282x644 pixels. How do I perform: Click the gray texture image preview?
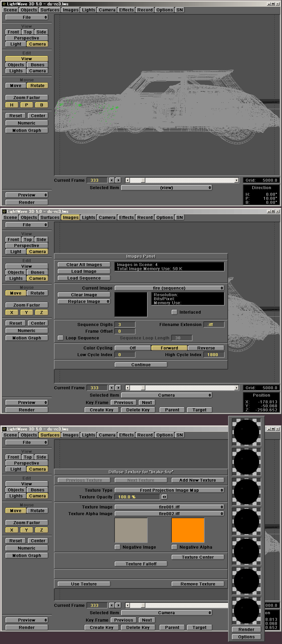(131, 530)
